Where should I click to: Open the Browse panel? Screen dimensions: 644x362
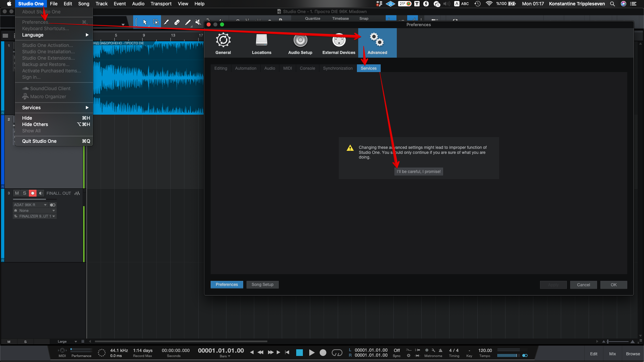pos(633,354)
